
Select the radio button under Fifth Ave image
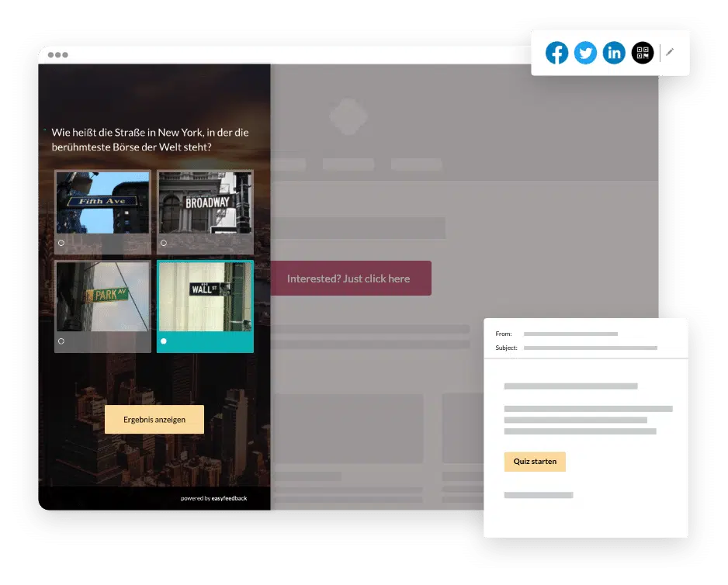[61, 243]
